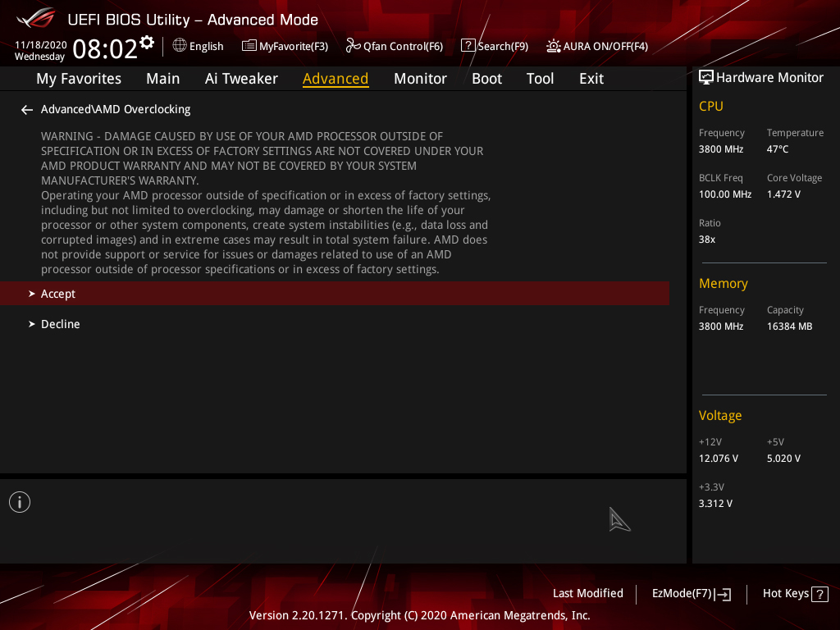Image resolution: width=840 pixels, height=630 pixels.
Task: Click the Hardware Monitor display icon
Action: [706, 78]
